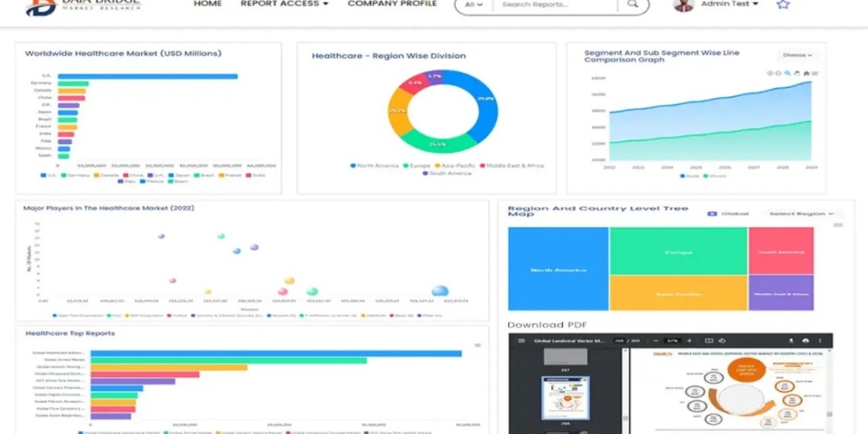Select the zoom magnifier tool on line graph

(x=787, y=73)
